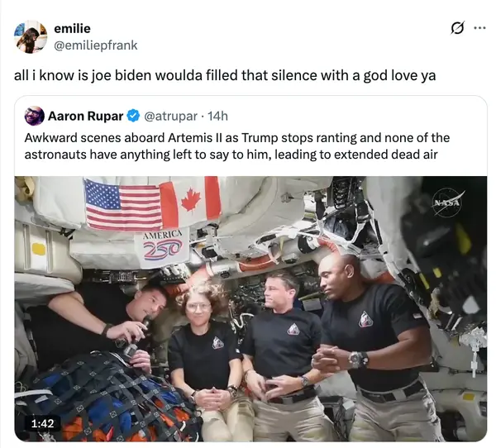
Task: Click the Aaron Rupar display name
Action: (x=85, y=116)
